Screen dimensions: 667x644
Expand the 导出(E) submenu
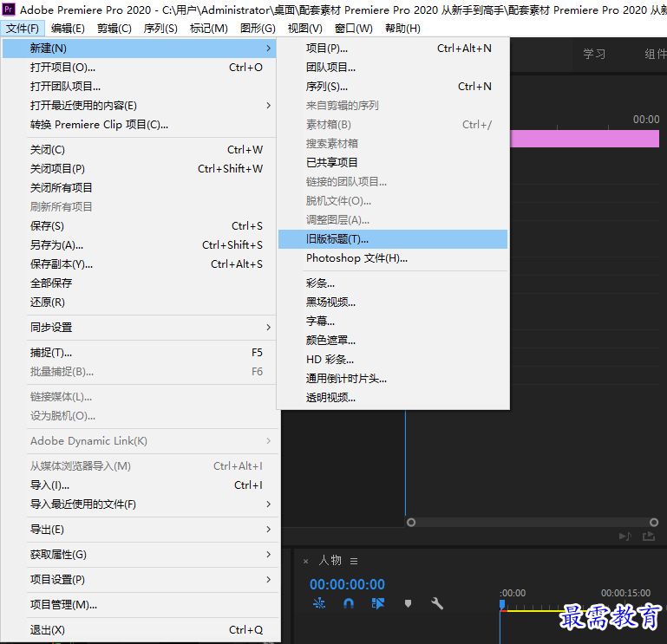(139, 530)
